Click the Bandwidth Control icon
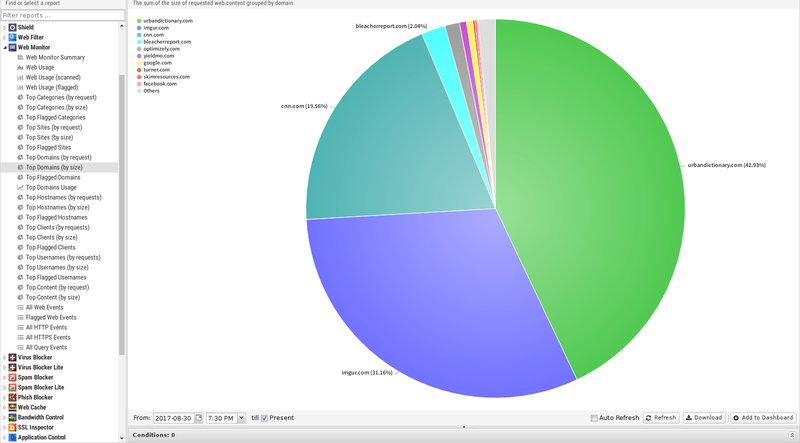 (13, 417)
